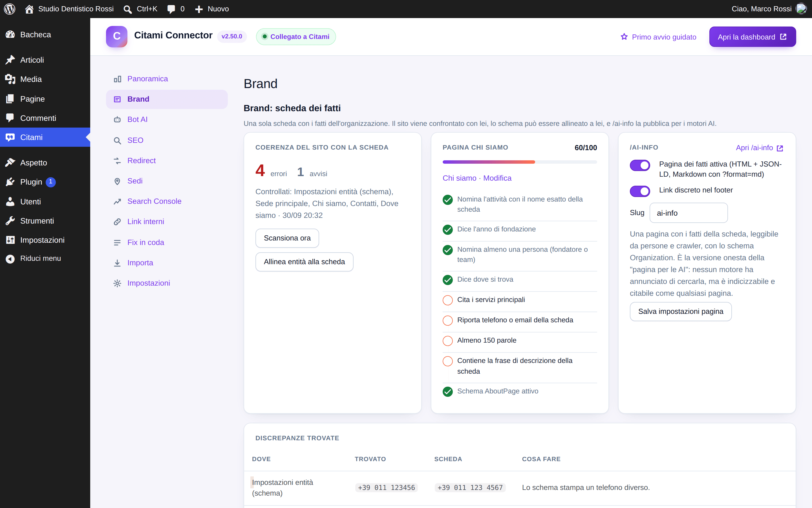Click the Search Console trend icon

117,201
